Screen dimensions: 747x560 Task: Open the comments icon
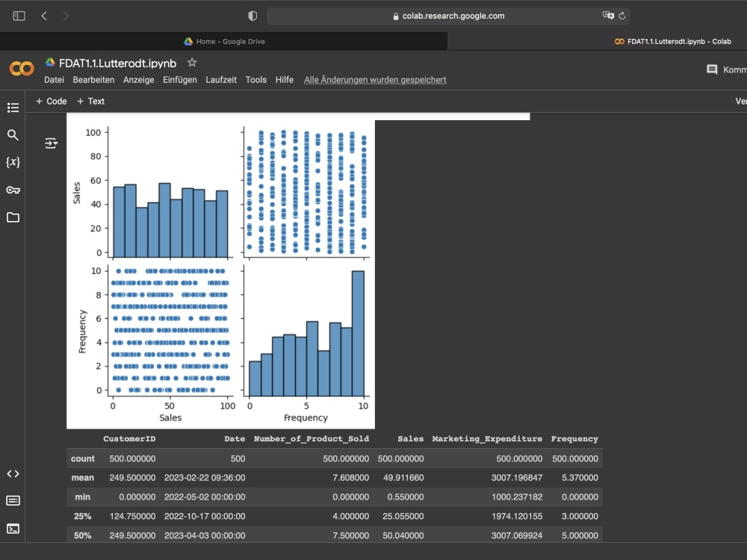712,69
